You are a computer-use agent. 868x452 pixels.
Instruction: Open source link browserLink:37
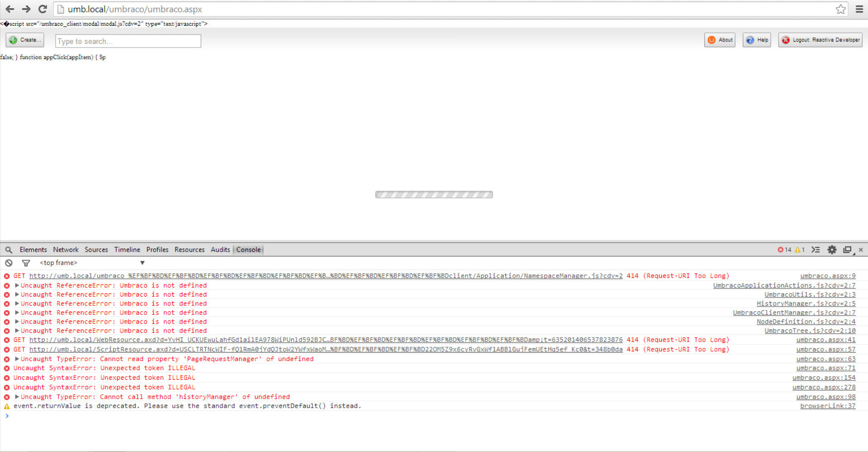tap(828, 406)
